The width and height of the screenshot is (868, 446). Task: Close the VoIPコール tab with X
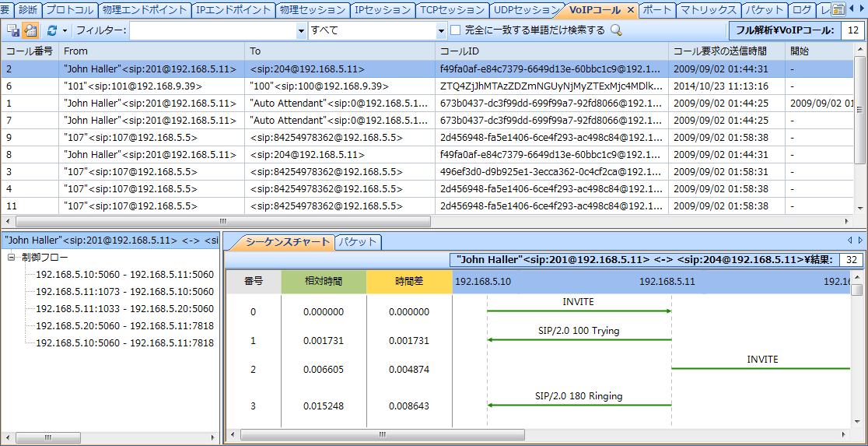[x=630, y=10]
